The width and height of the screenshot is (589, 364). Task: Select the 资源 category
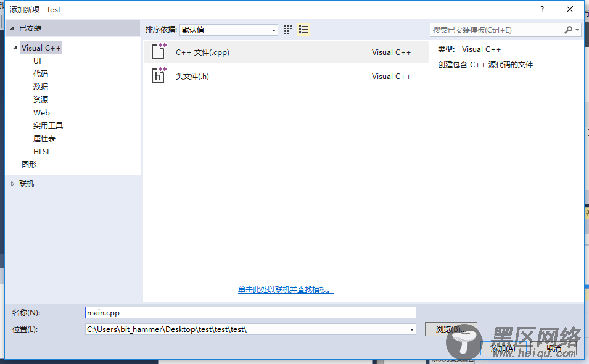click(x=41, y=99)
